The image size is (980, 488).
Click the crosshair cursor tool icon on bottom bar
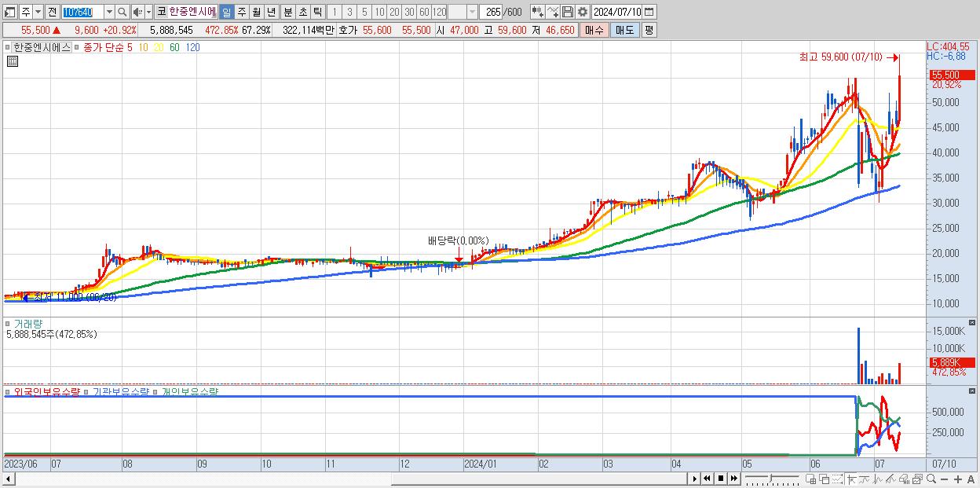pyautogui.click(x=851, y=479)
